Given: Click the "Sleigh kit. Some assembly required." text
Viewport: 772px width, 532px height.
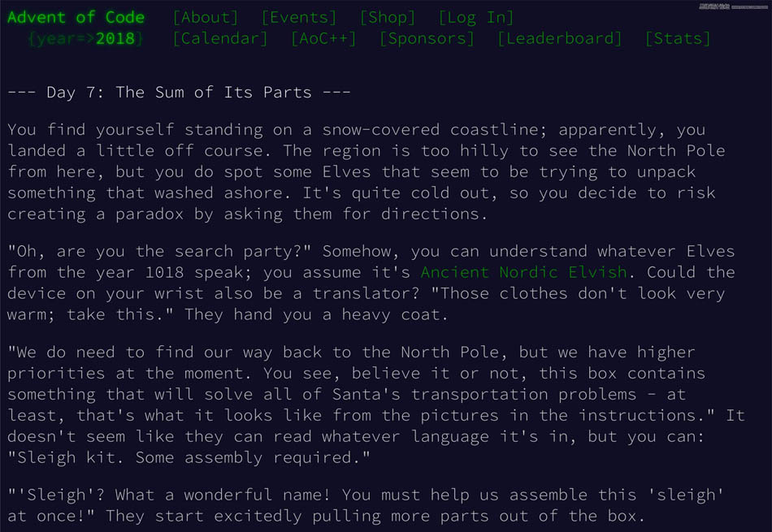Looking at the screenshot, I should click(189, 457).
